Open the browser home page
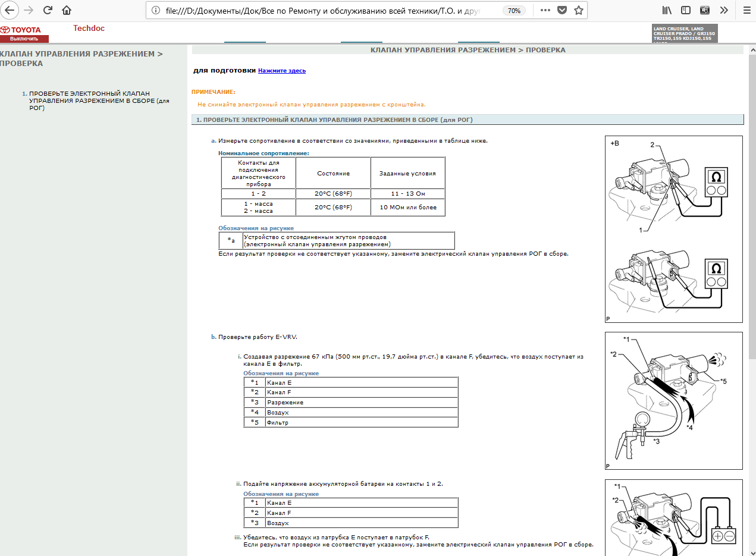756x556 pixels. pos(67,10)
